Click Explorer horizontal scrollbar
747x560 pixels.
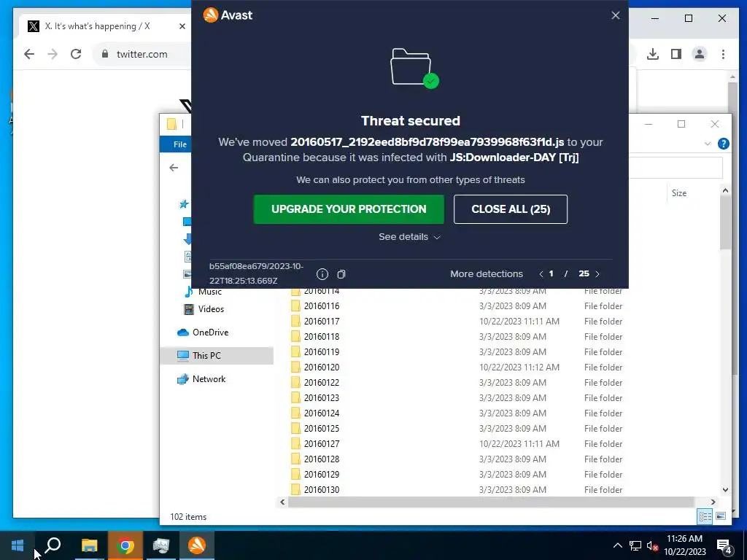(491, 502)
